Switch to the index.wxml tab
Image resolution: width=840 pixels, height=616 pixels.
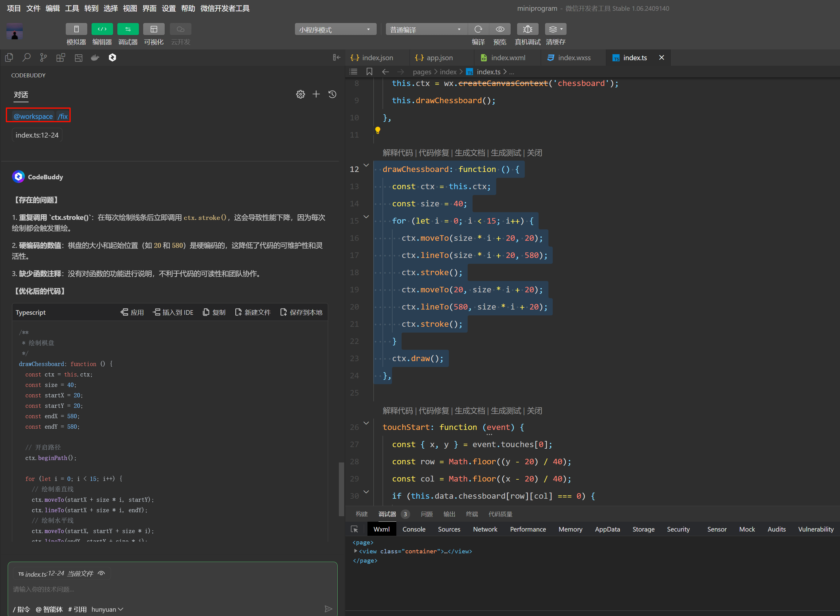pyautogui.click(x=508, y=58)
